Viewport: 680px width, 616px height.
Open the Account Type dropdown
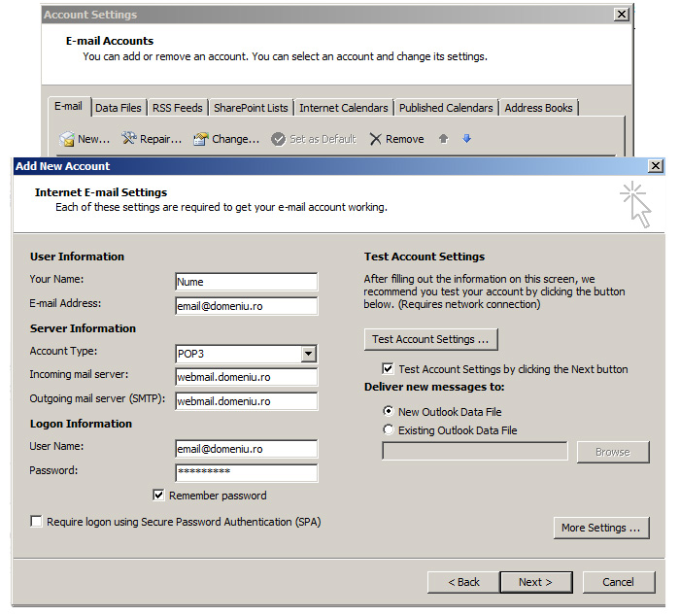(308, 355)
